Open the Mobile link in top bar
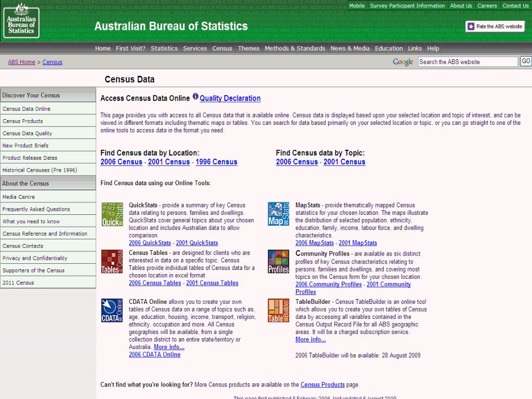532x399 pixels. click(357, 5)
